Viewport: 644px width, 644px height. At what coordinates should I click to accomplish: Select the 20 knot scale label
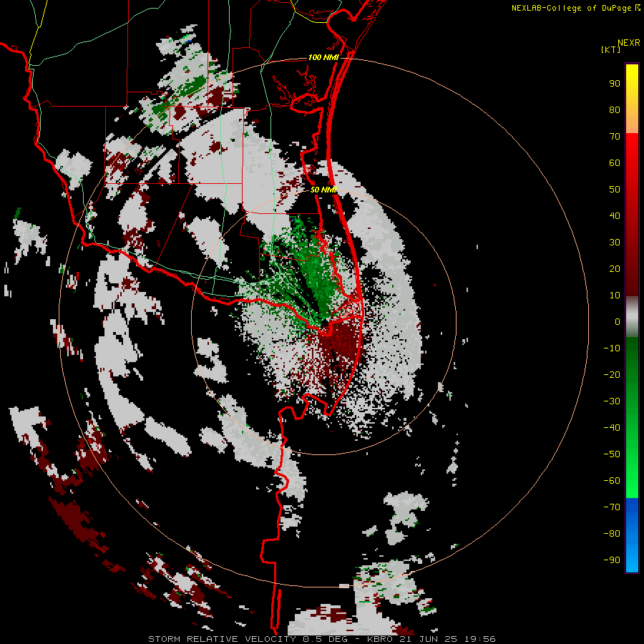615,269
